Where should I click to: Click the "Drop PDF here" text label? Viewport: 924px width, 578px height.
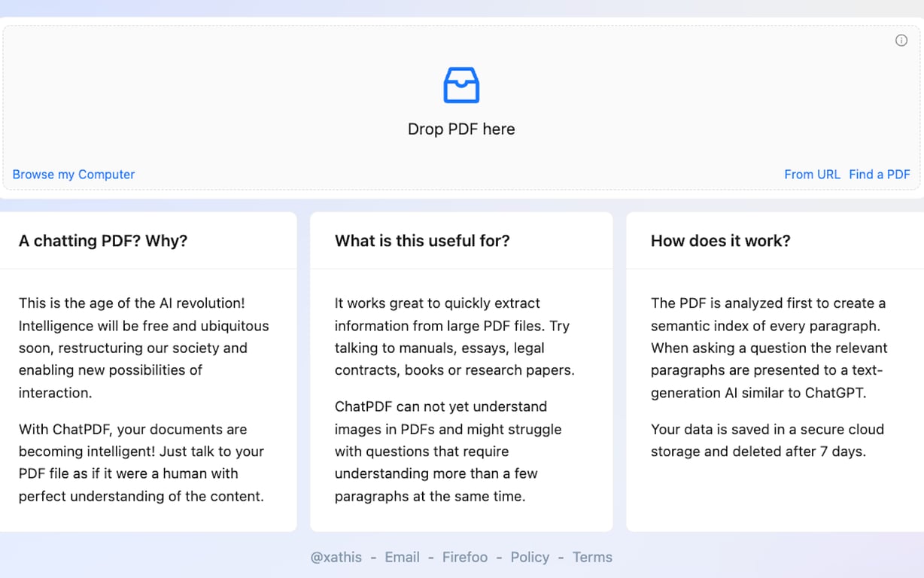tap(460, 129)
